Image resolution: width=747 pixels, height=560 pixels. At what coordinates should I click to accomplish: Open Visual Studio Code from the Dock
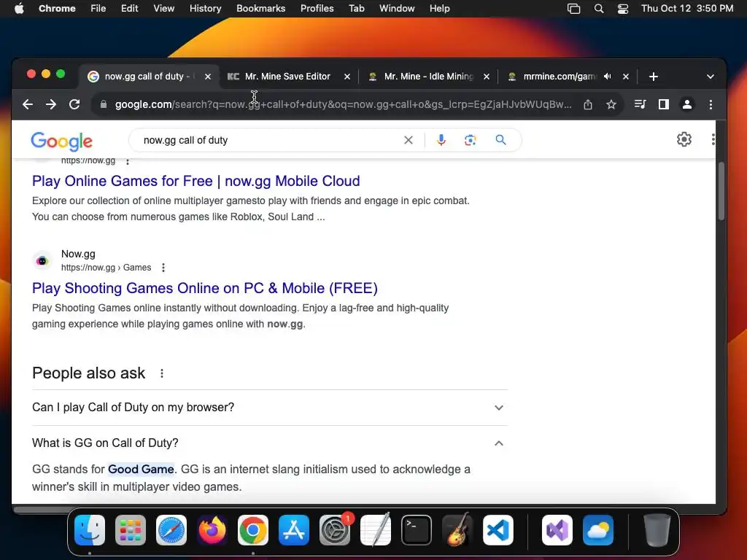[x=498, y=529]
